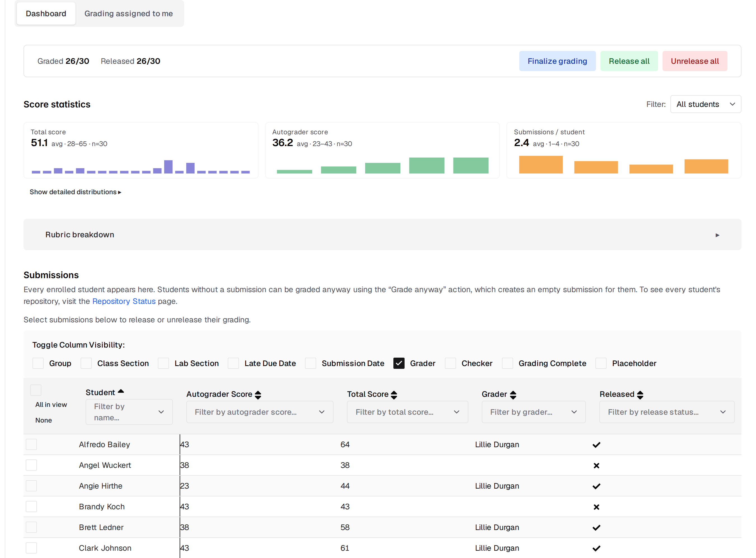
Task: Click None selection link
Action: tap(44, 420)
